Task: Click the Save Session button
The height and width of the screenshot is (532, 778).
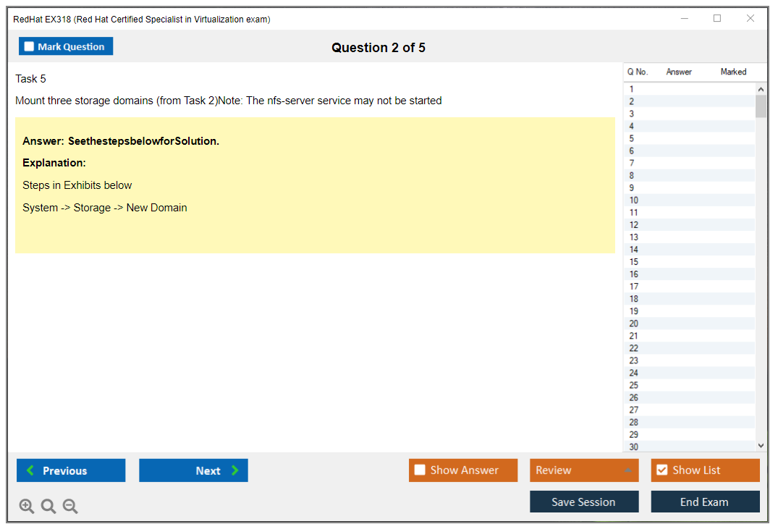Action: click(x=583, y=502)
